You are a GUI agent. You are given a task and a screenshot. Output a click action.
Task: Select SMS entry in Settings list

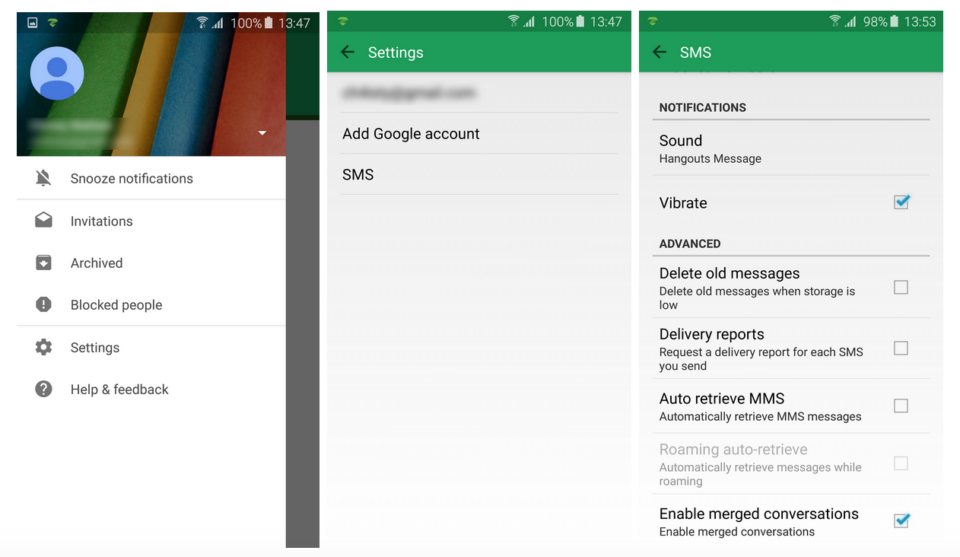479,174
